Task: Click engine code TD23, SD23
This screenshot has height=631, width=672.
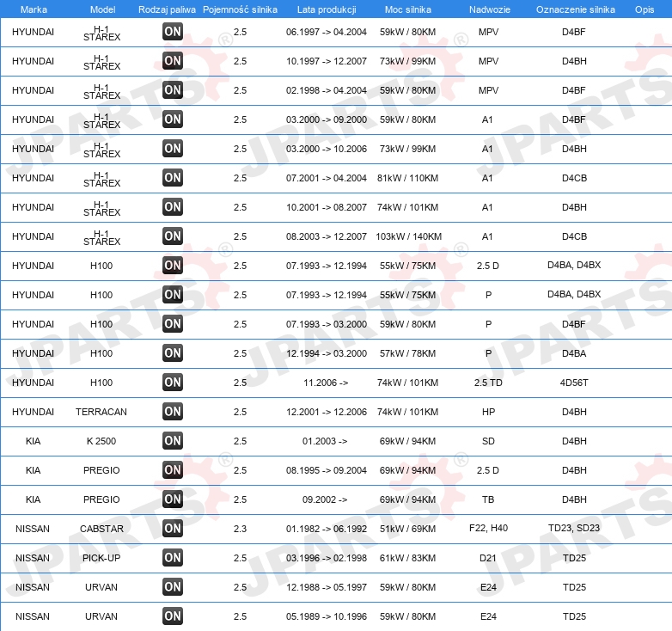Action: click(x=574, y=528)
